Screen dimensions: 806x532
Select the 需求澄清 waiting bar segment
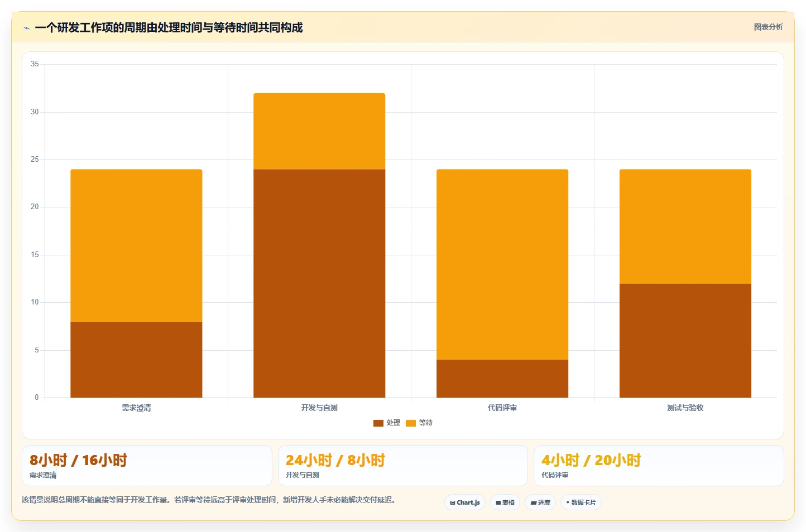pos(136,245)
